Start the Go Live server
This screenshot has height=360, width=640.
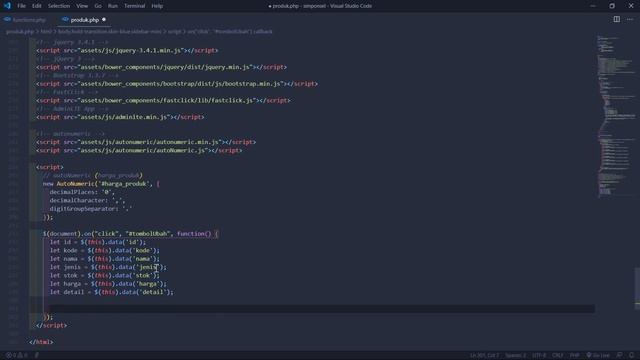click(x=598, y=355)
